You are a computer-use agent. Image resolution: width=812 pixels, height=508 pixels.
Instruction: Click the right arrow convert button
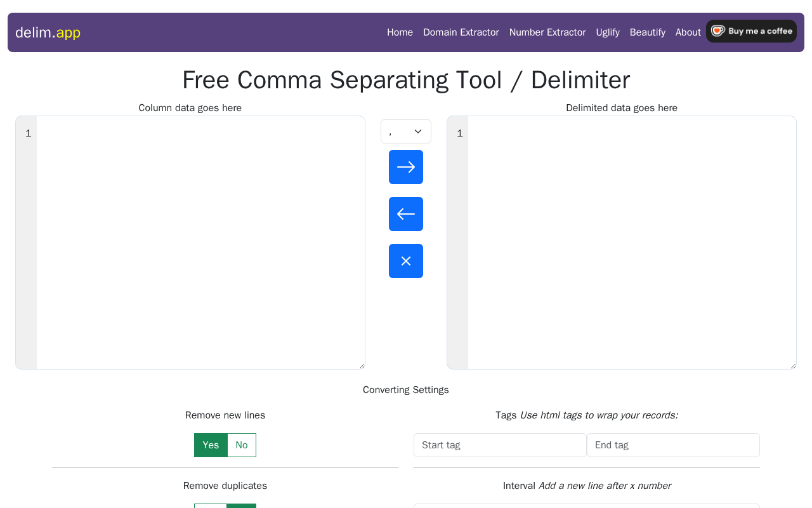click(406, 167)
